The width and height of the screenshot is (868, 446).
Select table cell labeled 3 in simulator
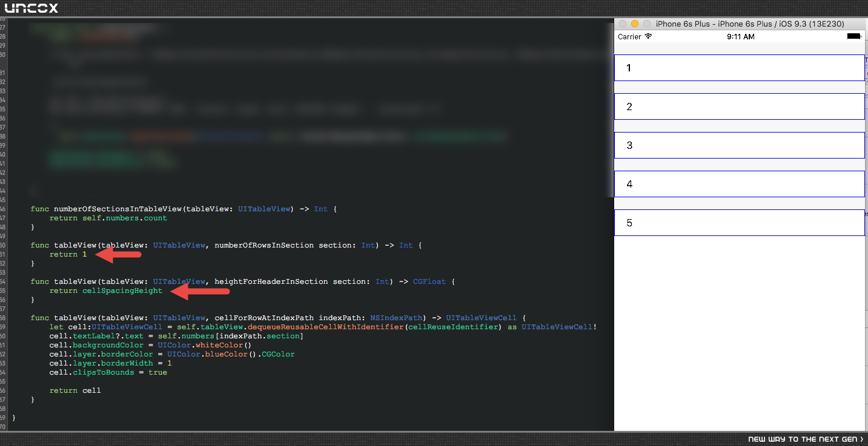tap(739, 145)
